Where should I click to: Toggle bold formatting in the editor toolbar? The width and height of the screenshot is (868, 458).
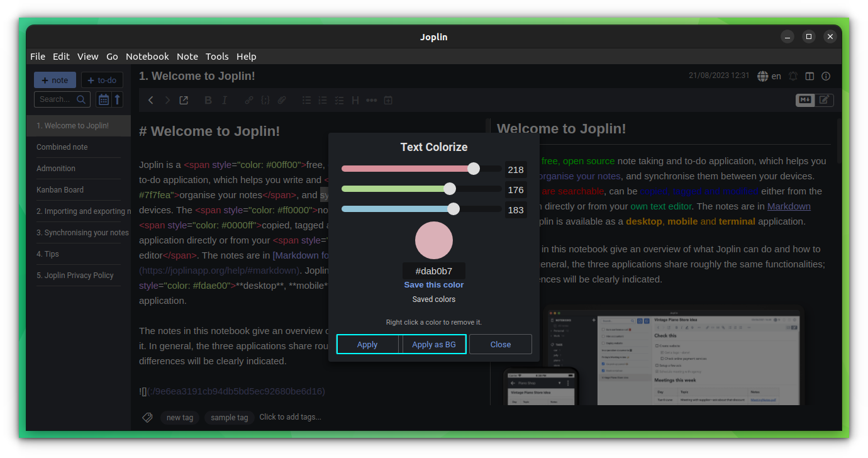(208, 100)
